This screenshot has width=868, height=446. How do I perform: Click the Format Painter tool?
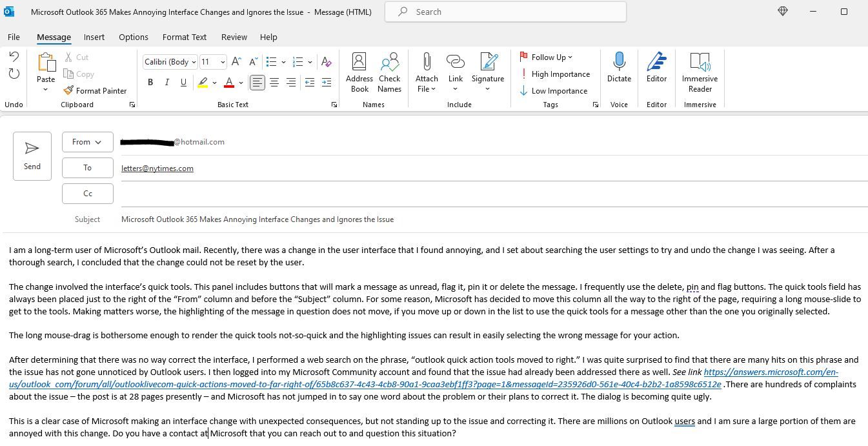click(x=95, y=90)
